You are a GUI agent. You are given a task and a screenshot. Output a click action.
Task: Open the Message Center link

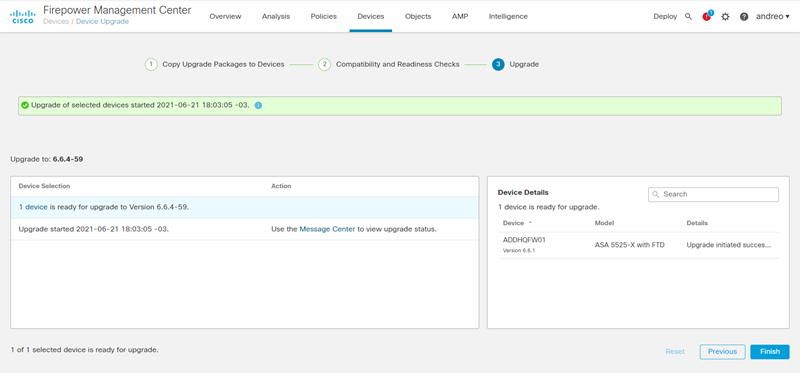(327, 229)
